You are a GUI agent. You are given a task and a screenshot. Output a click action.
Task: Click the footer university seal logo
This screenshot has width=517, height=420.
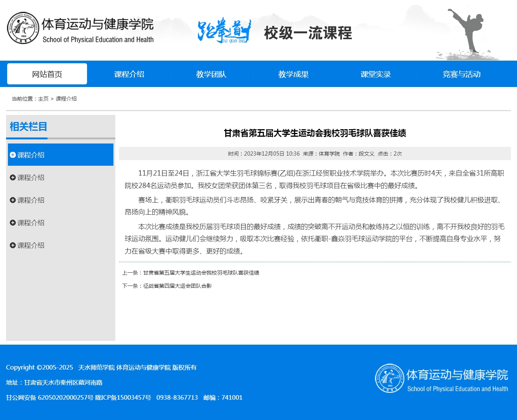pyautogui.click(x=390, y=378)
